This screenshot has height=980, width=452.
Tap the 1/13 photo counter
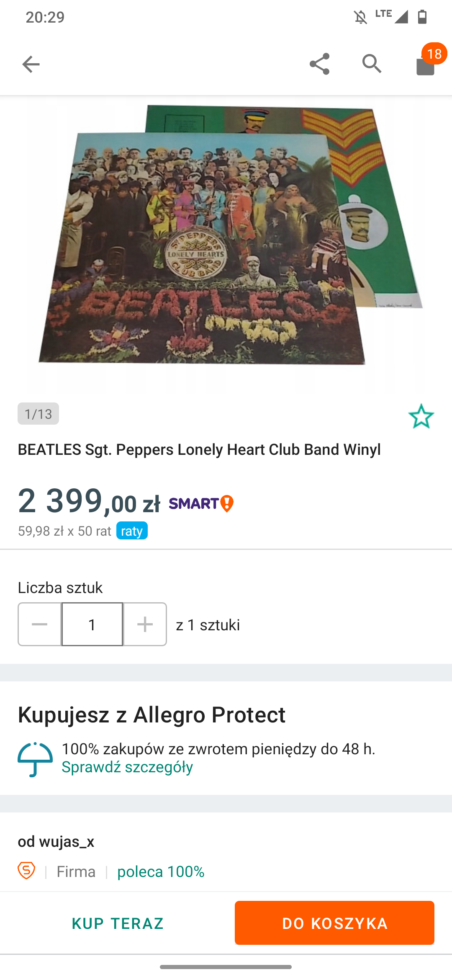tap(38, 414)
